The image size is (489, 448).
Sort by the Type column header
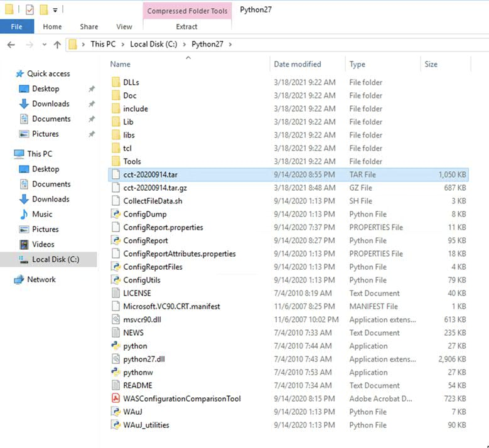(x=357, y=64)
